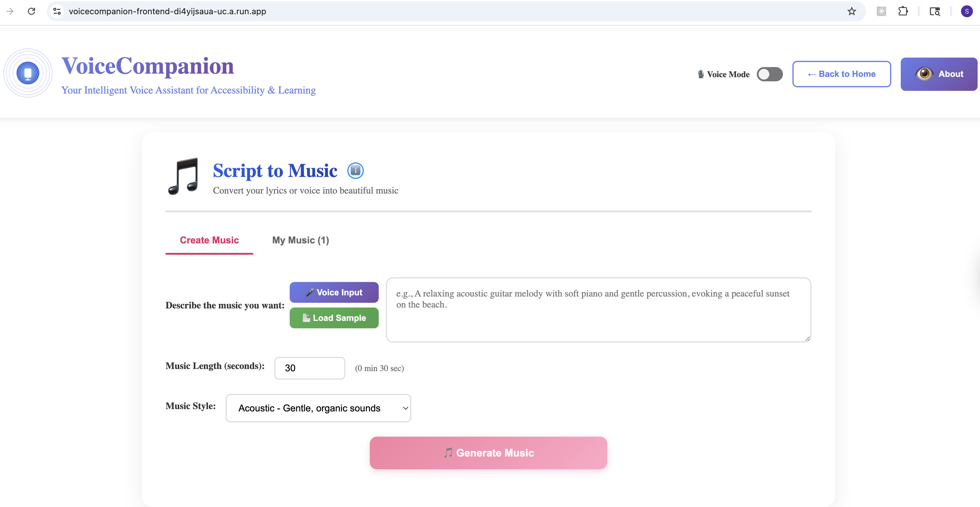Screen dimensions: 980x507
Task: Open site information icon in address bar
Action: click(57, 11)
